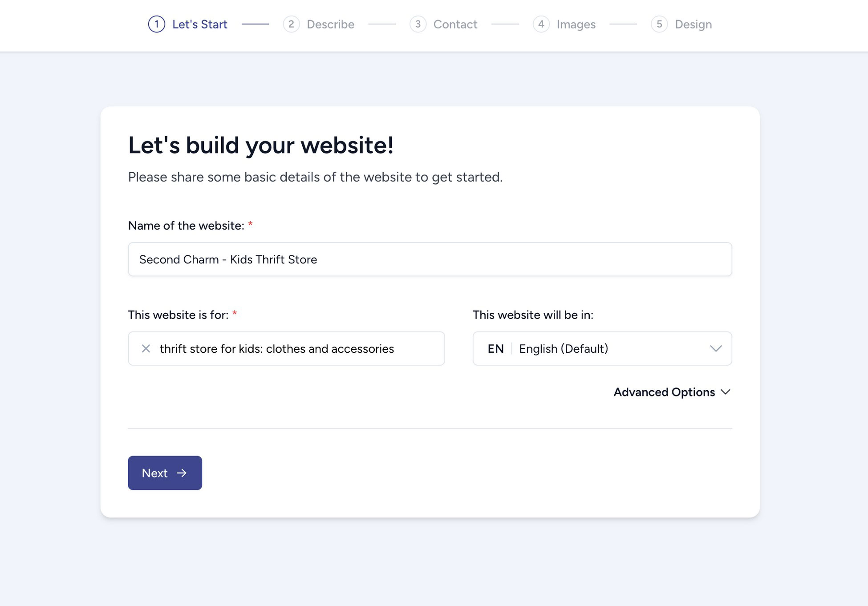Click the language dropdown chevron arrow

716,349
